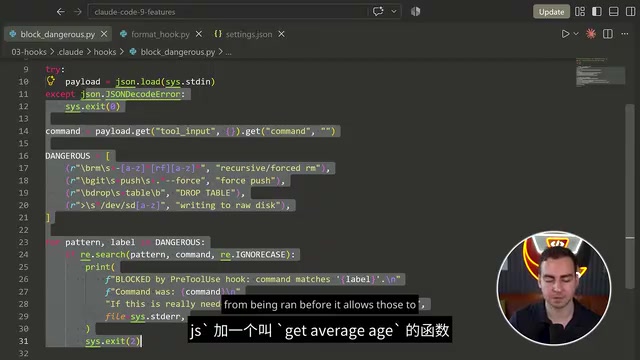Click the extension icon beside command center

tap(416, 11)
